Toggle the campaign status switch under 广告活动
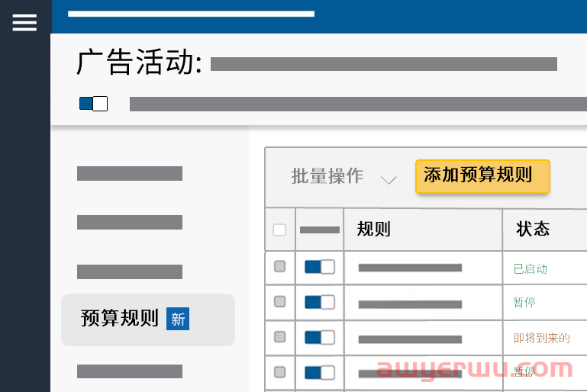 point(94,104)
